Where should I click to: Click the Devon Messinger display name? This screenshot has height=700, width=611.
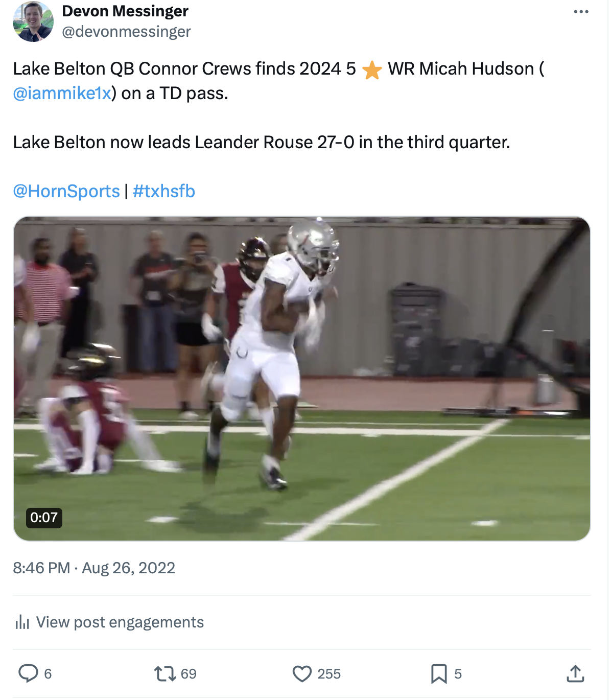(125, 11)
